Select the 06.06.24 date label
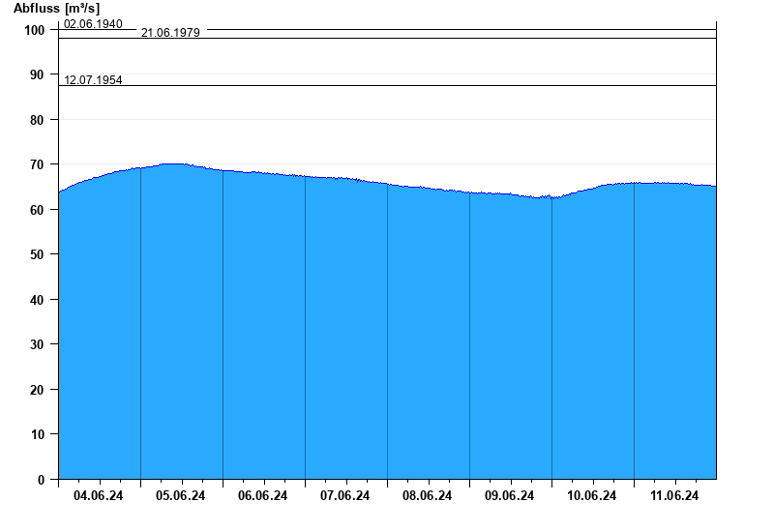 (262, 495)
